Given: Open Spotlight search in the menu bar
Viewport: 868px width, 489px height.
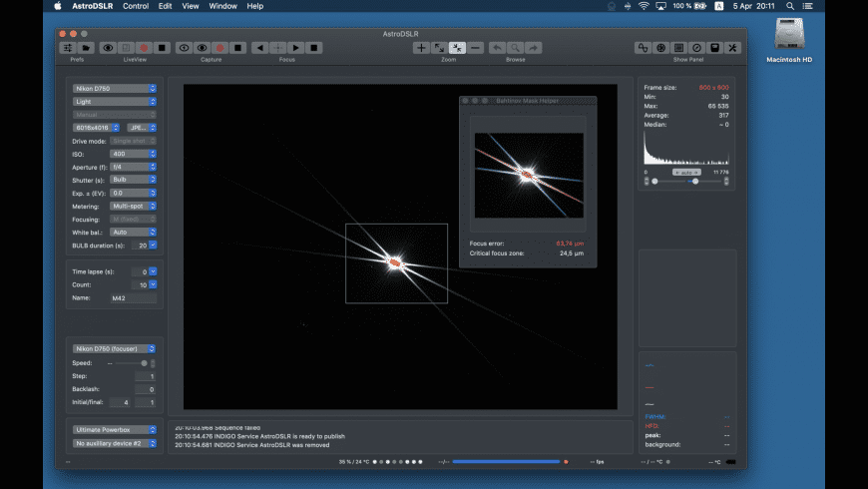Looking at the screenshot, I should [790, 6].
